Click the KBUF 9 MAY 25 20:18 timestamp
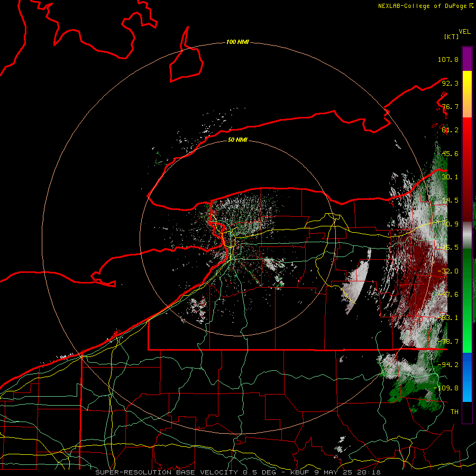 (x=335, y=472)
